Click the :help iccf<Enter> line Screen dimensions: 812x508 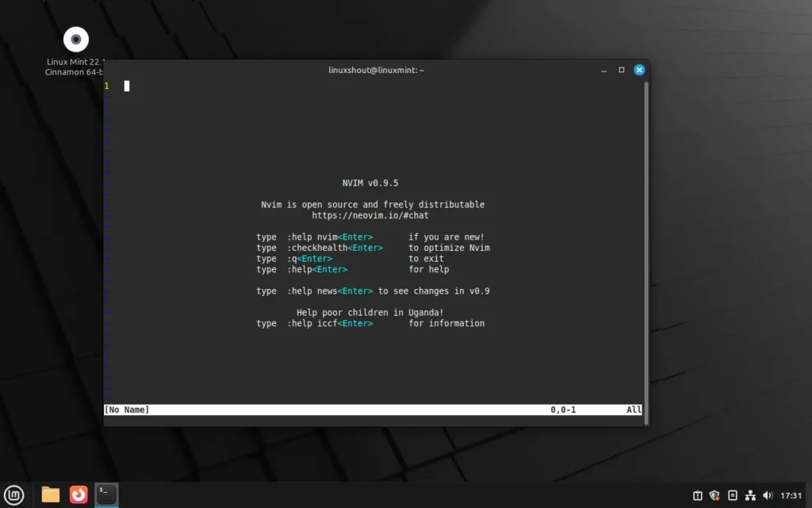point(370,323)
